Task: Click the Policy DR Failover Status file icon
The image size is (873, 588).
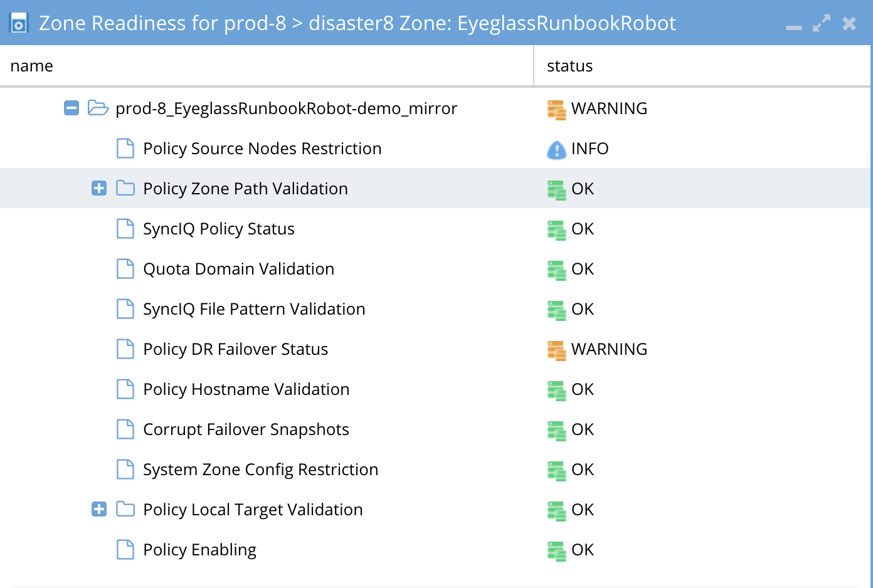Action: coord(125,349)
